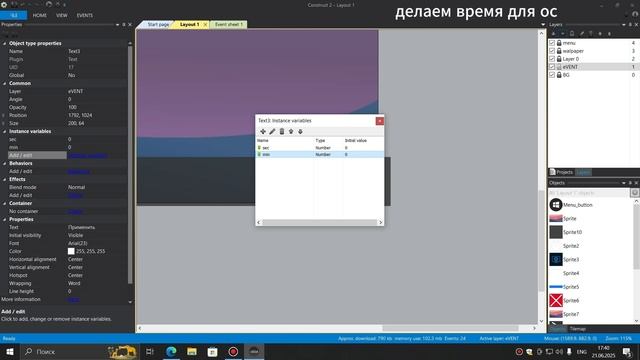The image size is (640, 360).
Task: Collapse the Instance variables section
Action: [x=4, y=131]
